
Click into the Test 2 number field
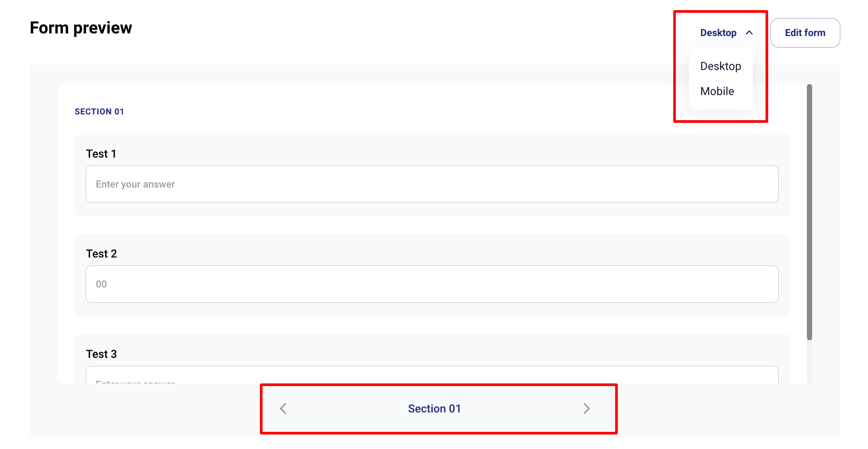[432, 284]
